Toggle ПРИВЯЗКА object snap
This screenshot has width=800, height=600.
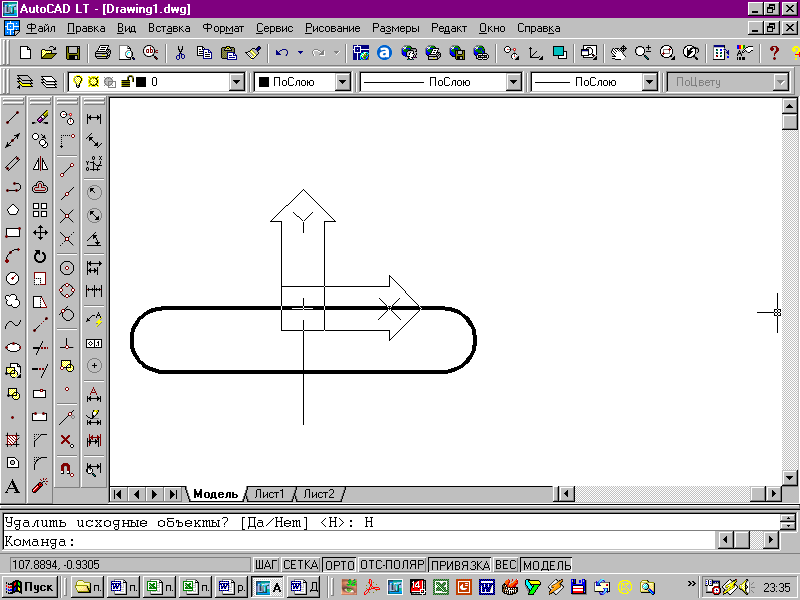(x=460, y=565)
